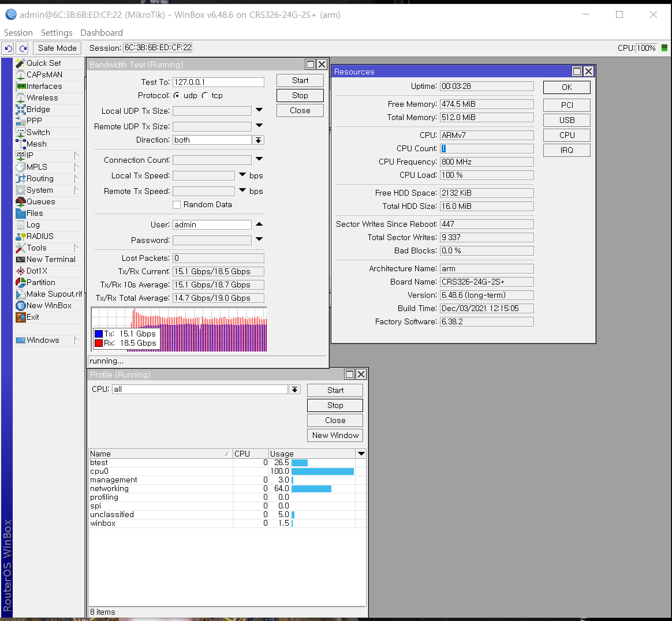The image size is (672, 621).
Task: Open a New Terminal from sidebar
Action: pos(51,259)
